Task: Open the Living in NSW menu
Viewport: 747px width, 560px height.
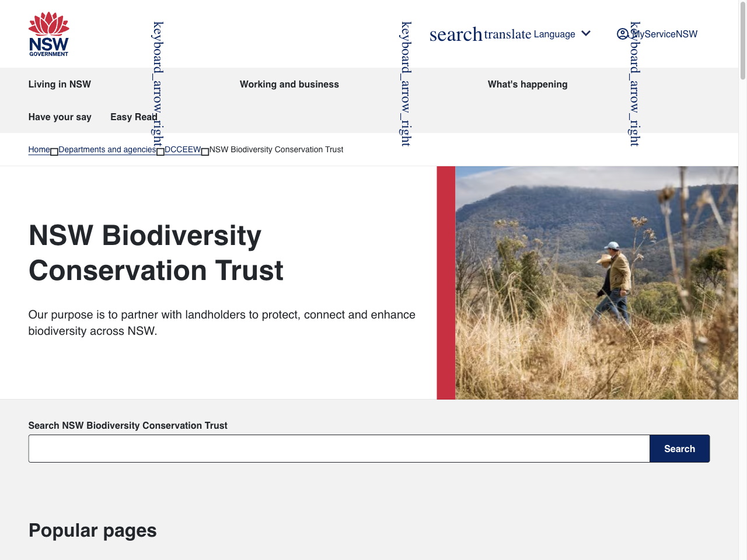Action: pos(59,84)
